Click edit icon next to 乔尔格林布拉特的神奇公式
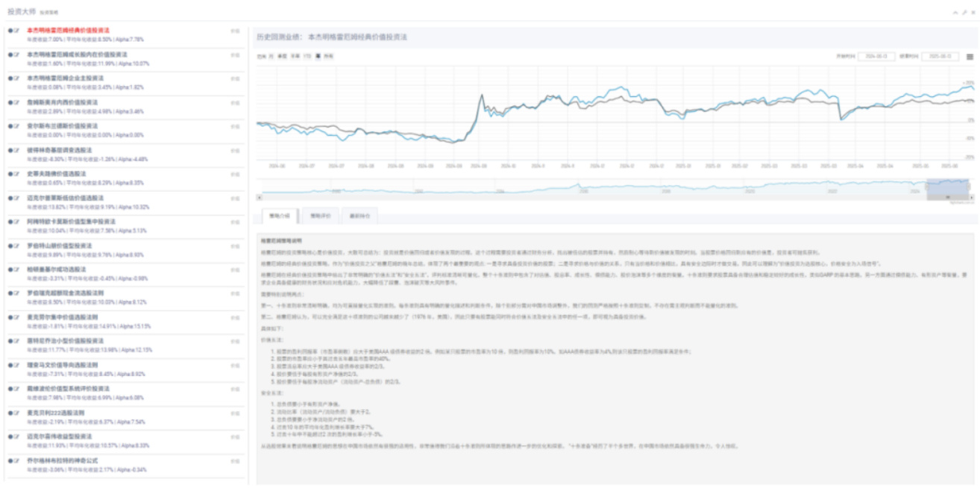Viewport: 980px width, 488px height. point(16,460)
